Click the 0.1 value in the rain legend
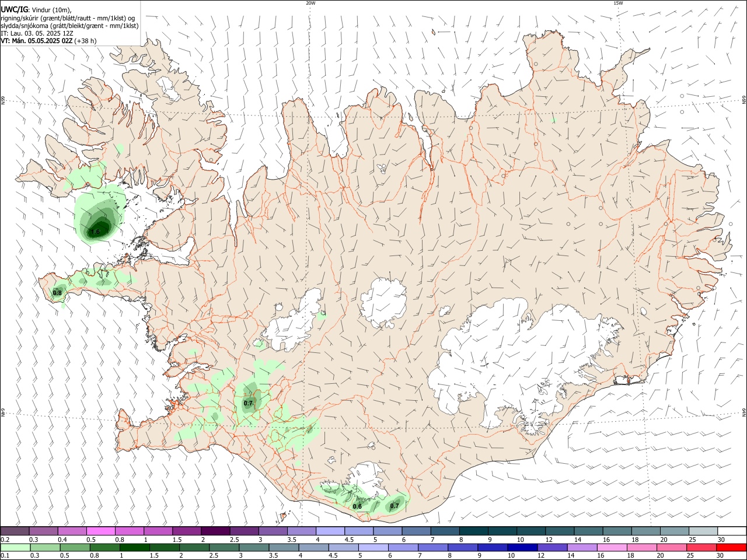 [5, 556]
